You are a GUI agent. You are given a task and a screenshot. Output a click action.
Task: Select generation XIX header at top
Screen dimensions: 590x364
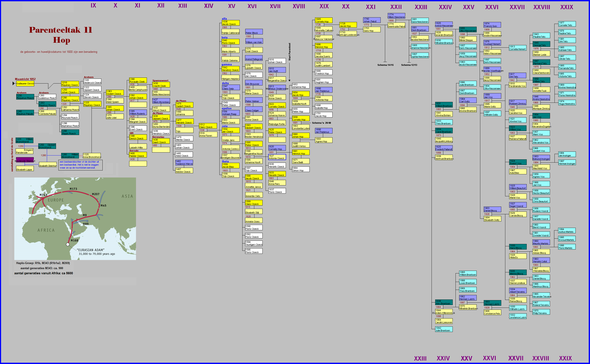pyautogui.click(x=324, y=6)
